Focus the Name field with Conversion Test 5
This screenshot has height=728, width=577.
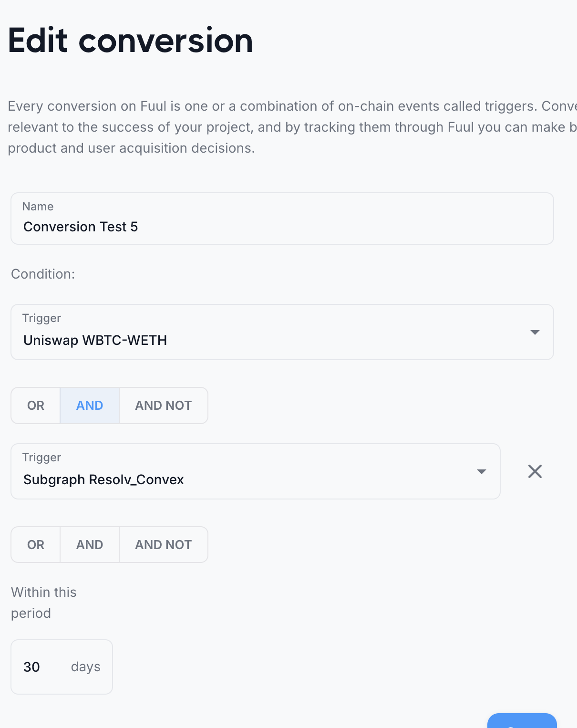point(281,227)
